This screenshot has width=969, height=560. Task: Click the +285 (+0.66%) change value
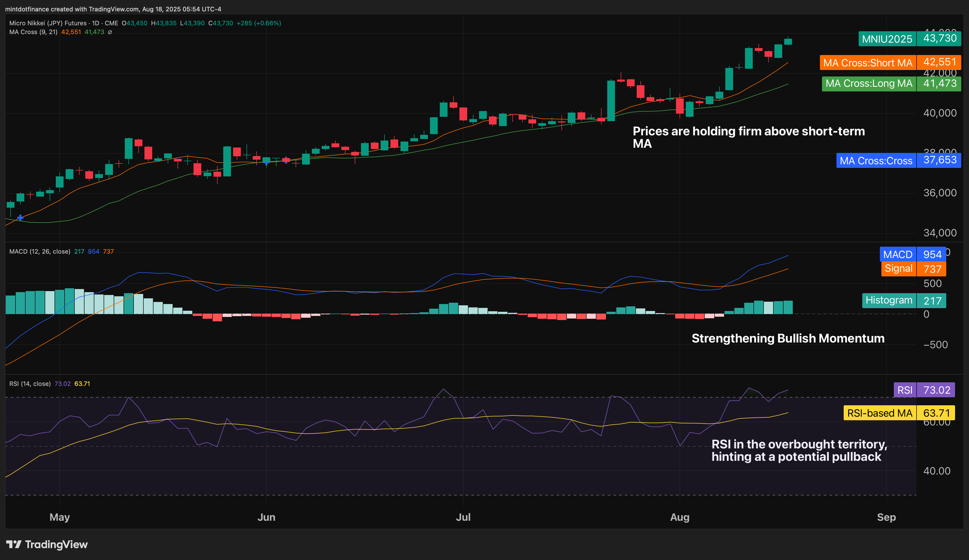[x=259, y=23]
